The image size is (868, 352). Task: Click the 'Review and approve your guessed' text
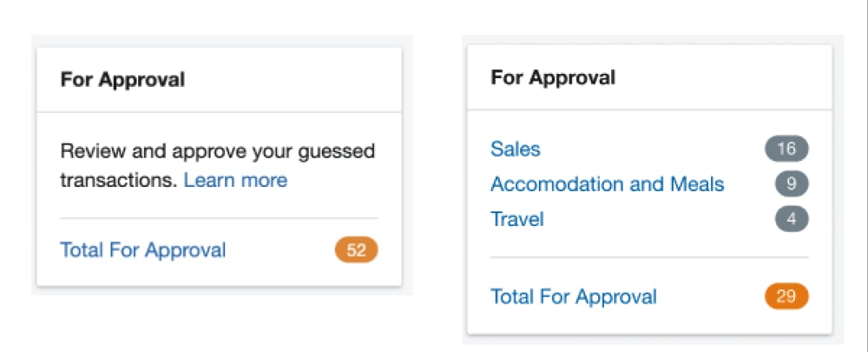[217, 151]
